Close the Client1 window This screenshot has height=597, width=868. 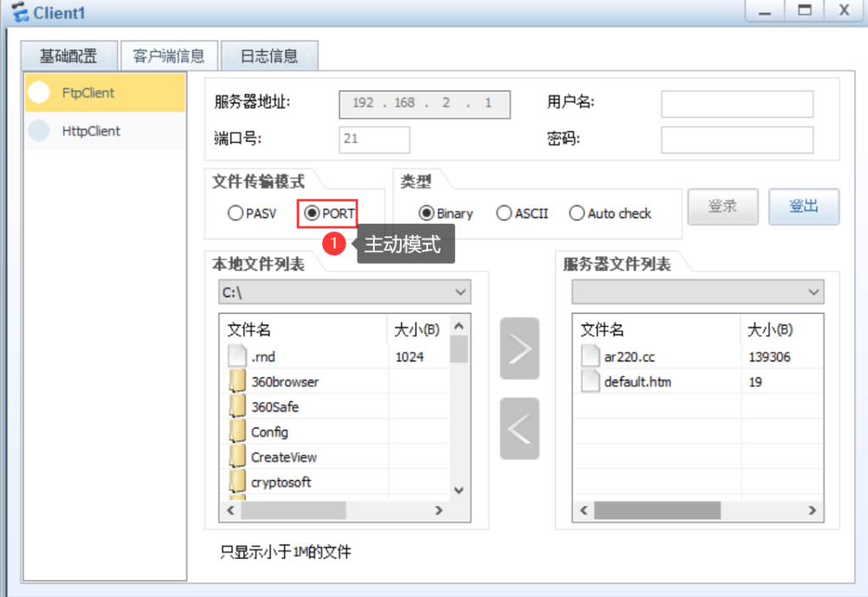click(844, 11)
